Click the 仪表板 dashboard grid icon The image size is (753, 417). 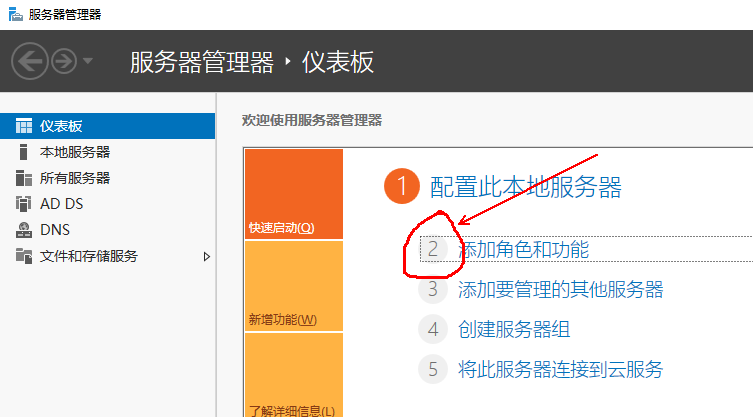click(24, 126)
